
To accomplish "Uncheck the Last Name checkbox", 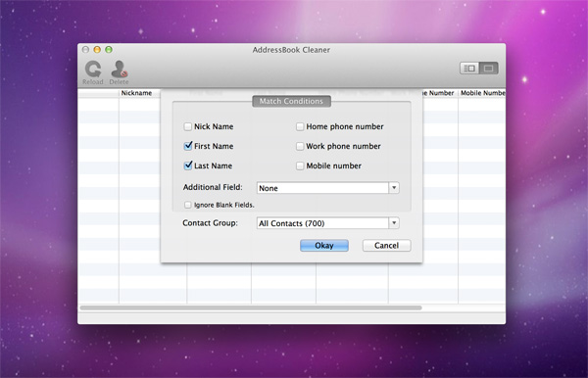I will point(188,165).
